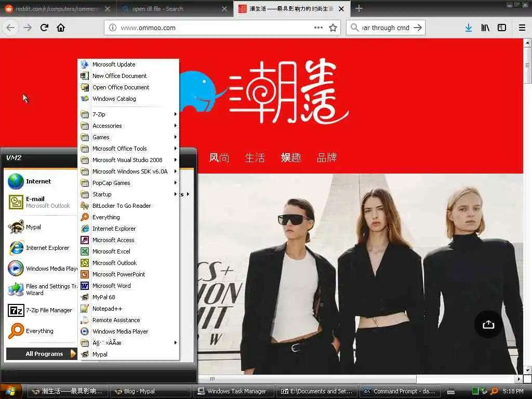This screenshot has width=532, height=399.
Task: Submit the search with the arrow button
Action: tap(418, 28)
